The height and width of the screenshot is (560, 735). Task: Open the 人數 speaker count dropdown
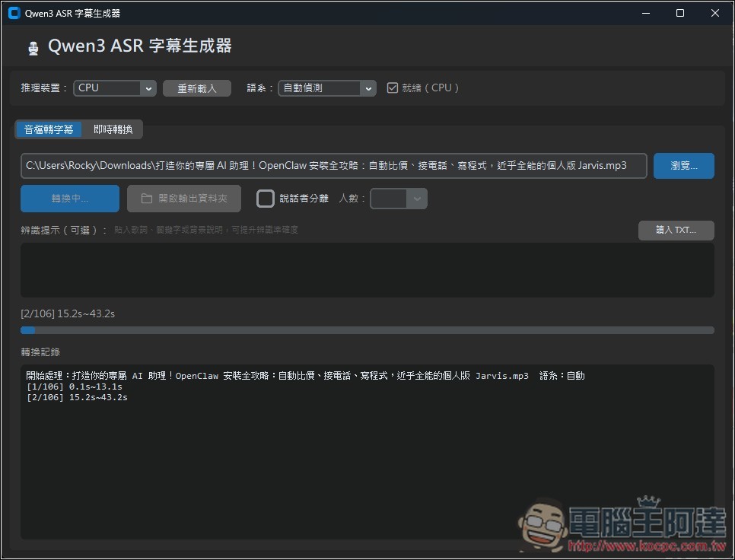point(398,198)
